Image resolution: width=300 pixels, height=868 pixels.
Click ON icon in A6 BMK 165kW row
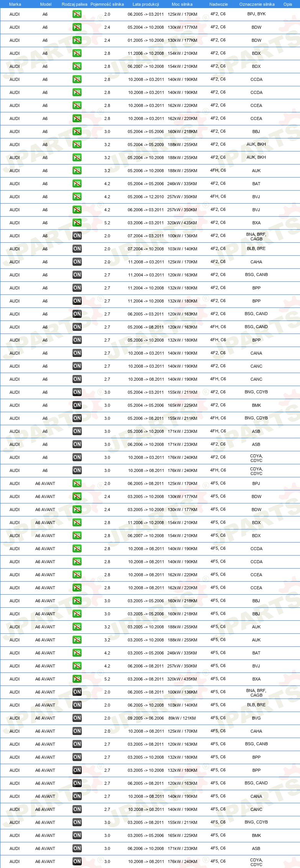(x=77, y=405)
